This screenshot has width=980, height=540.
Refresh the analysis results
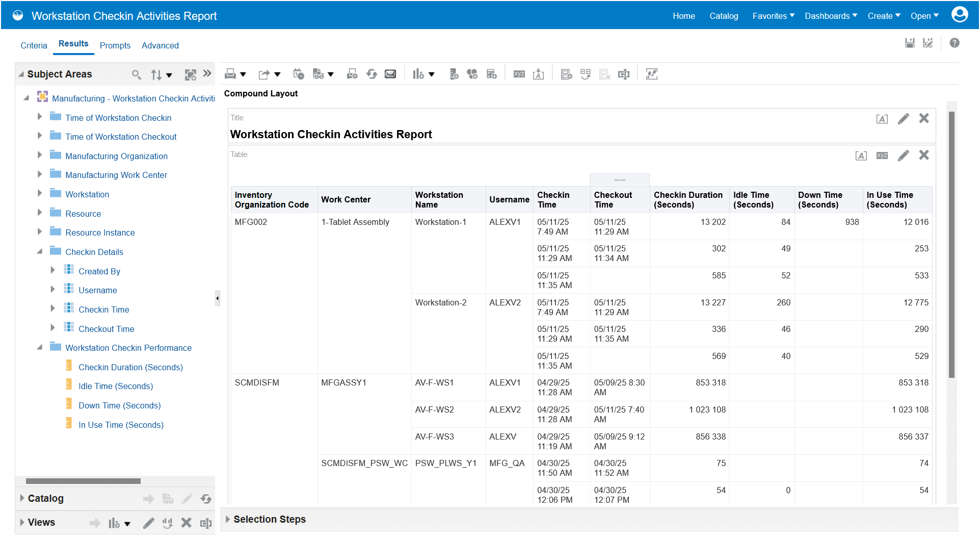tap(372, 74)
